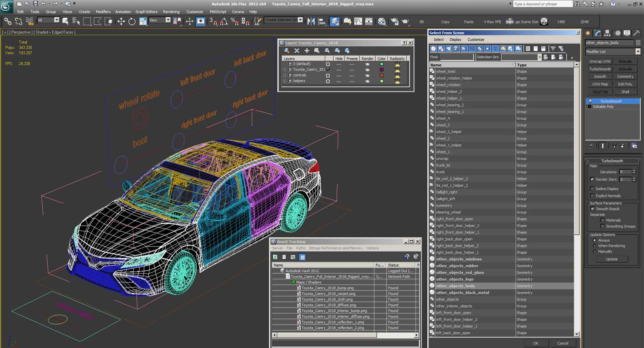This screenshot has height=348, width=644.
Task: Open Paths menu in Asset Tracking
Action: (x=301, y=248)
